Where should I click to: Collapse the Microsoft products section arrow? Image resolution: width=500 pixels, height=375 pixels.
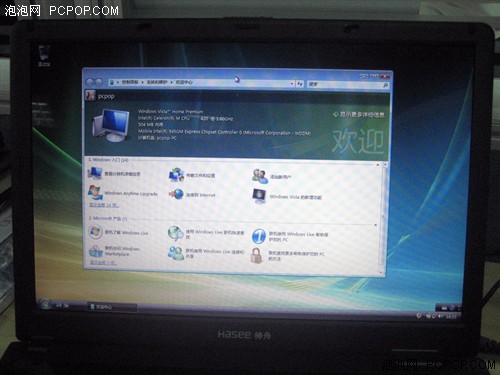376,225
